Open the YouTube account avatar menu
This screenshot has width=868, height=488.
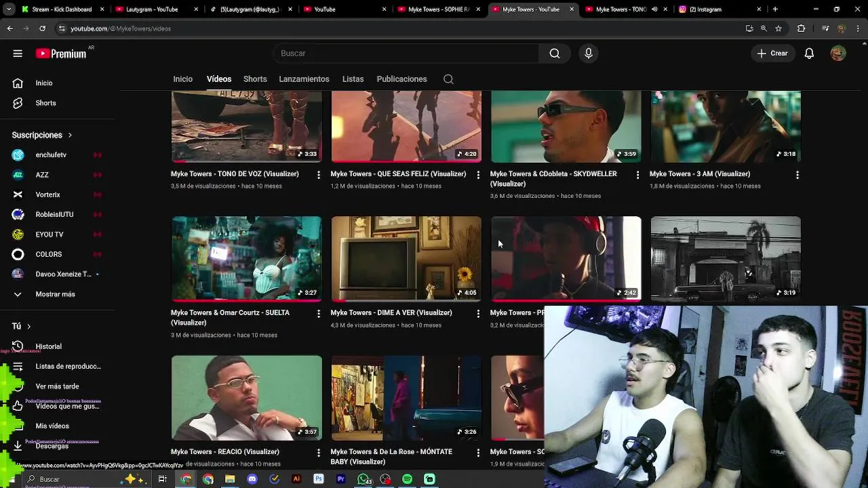(x=838, y=54)
